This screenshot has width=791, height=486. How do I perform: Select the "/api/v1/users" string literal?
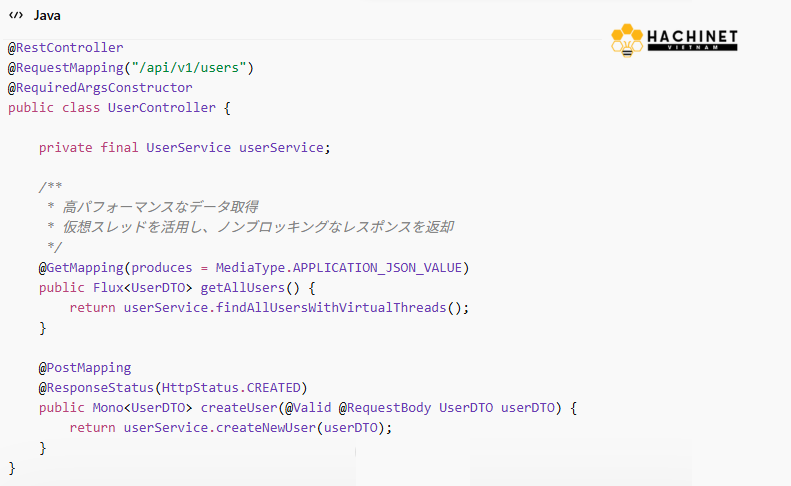point(199,67)
